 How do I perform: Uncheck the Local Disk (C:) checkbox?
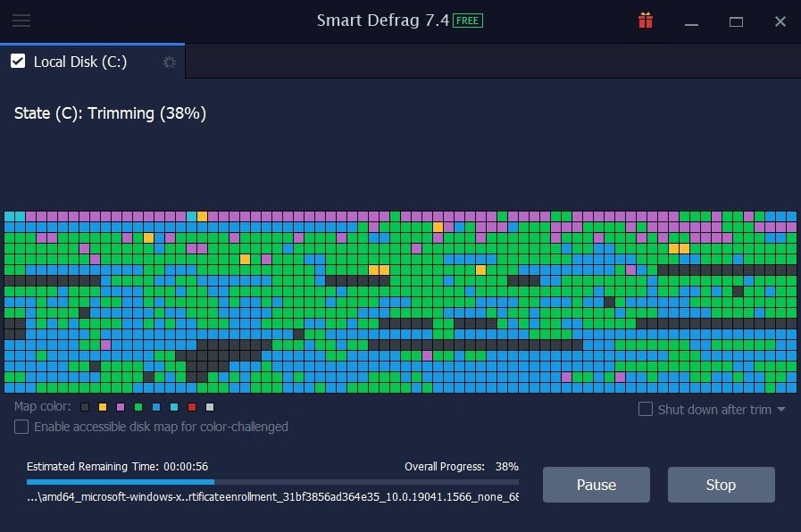pos(18,62)
